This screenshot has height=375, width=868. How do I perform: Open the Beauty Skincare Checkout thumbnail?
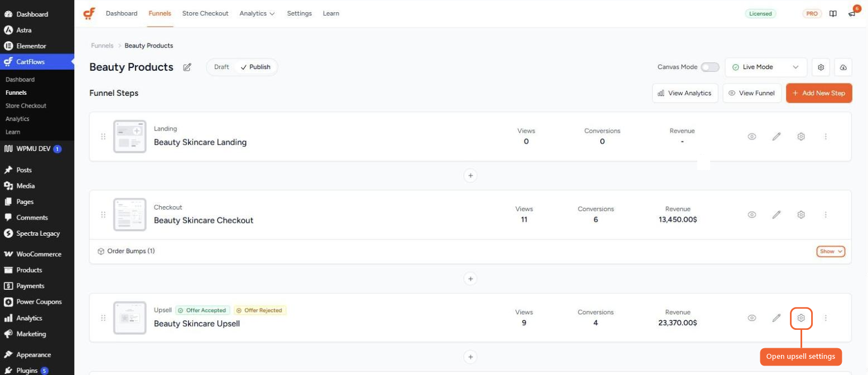129,215
